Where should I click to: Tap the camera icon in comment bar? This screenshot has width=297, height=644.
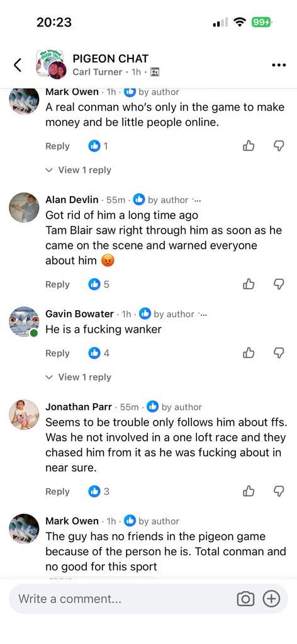point(245,599)
